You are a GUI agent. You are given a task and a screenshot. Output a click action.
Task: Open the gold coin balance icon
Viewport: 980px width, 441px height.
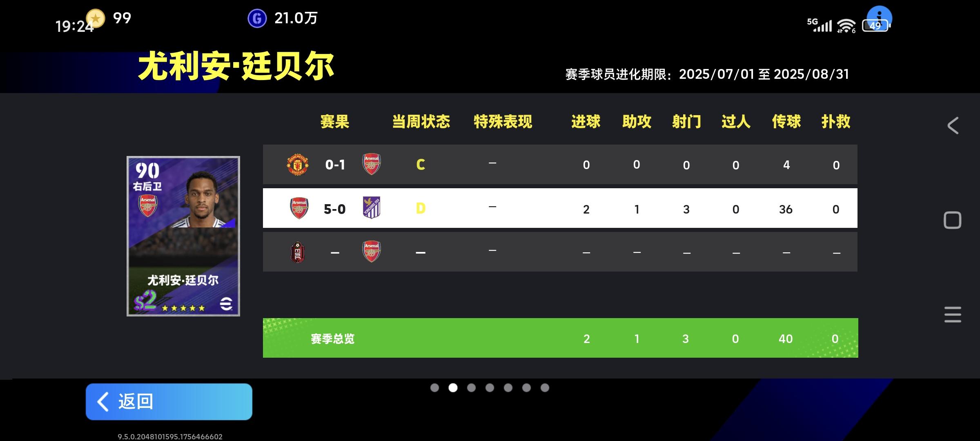96,18
